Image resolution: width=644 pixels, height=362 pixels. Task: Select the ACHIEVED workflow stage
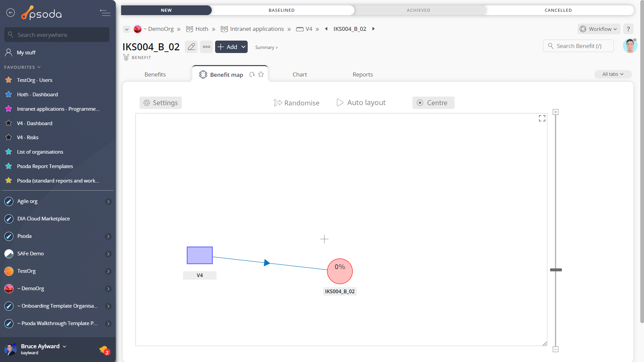[x=418, y=10]
